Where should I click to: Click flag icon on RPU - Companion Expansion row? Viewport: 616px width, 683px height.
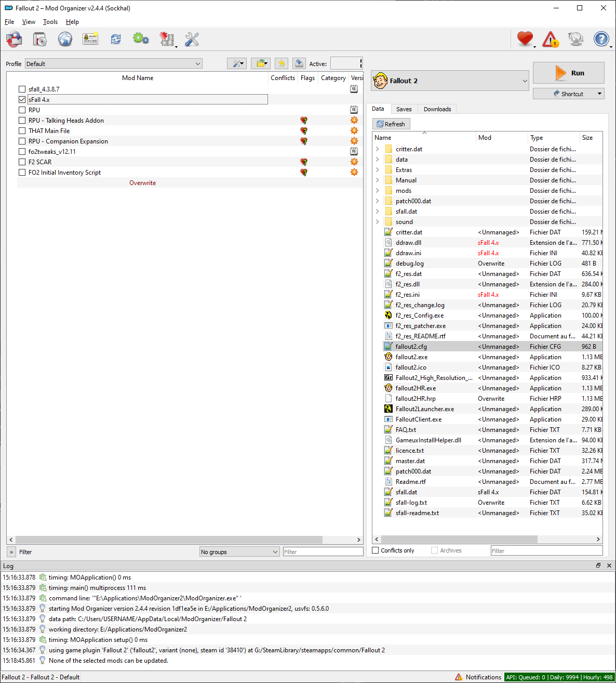(x=304, y=141)
